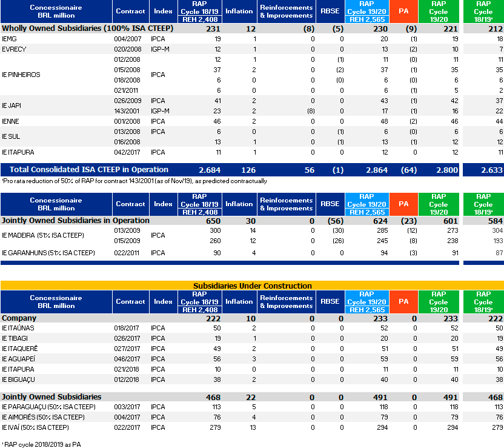504x448 pixels.
Task: Select the IE GARANHUNS (51% ISA CTEEP) label
Action: click(48, 253)
